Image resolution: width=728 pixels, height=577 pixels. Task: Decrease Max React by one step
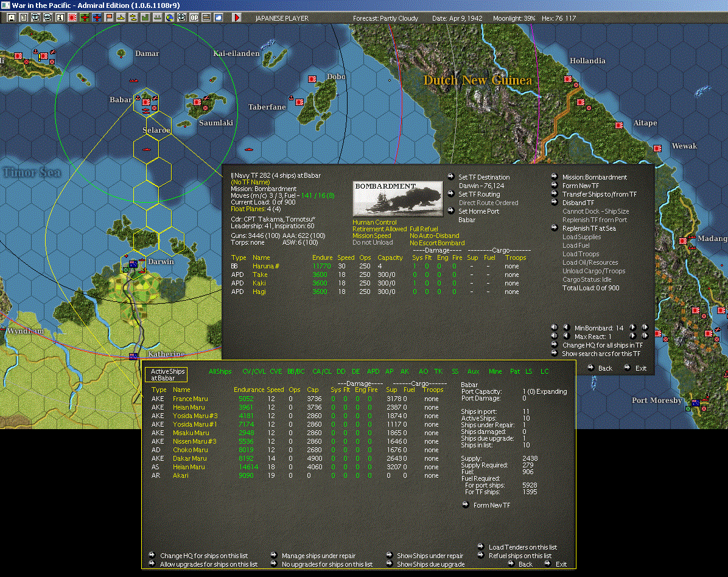click(567, 335)
